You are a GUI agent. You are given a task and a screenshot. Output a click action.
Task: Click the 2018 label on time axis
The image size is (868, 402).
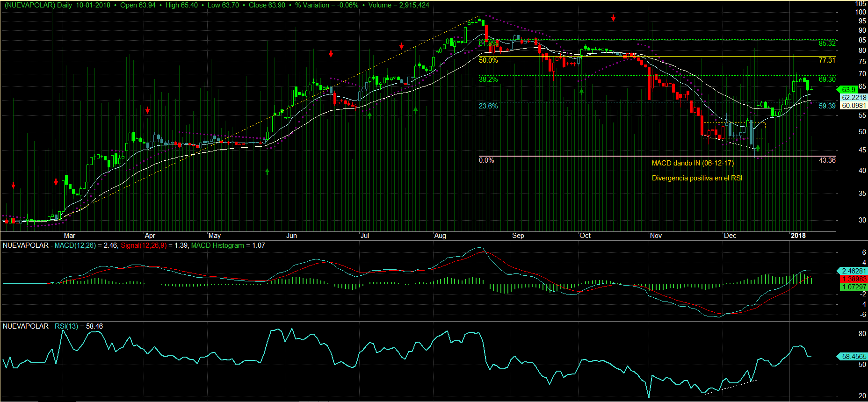(798, 236)
